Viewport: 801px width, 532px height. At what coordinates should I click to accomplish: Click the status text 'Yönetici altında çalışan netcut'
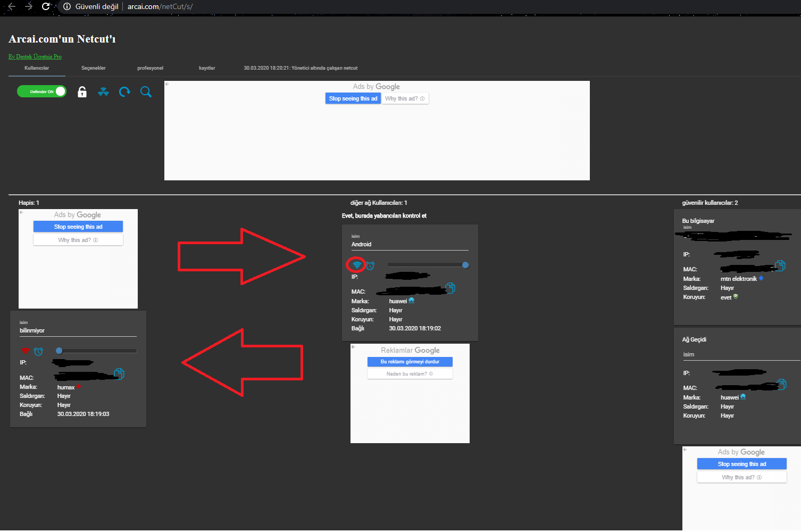pos(324,68)
